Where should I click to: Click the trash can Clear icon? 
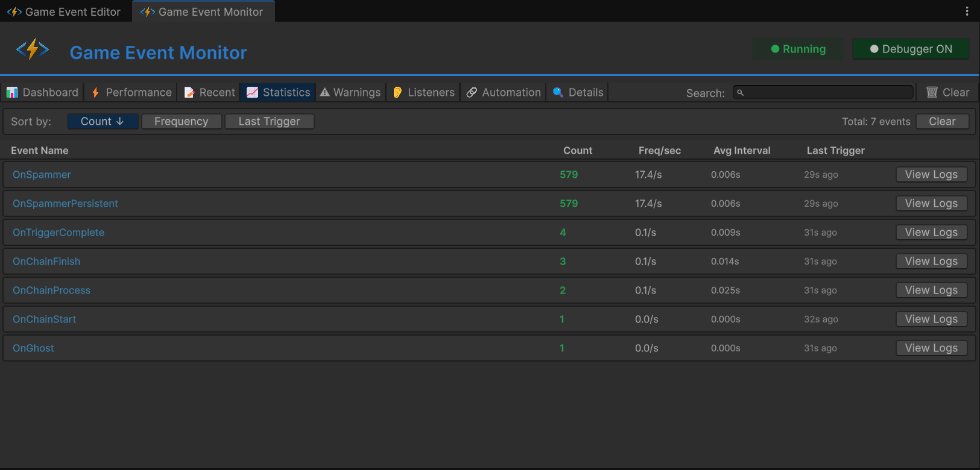(x=932, y=92)
